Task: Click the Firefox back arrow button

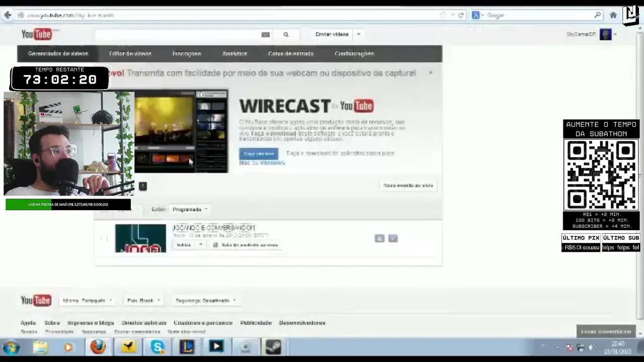Action: click(x=8, y=15)
